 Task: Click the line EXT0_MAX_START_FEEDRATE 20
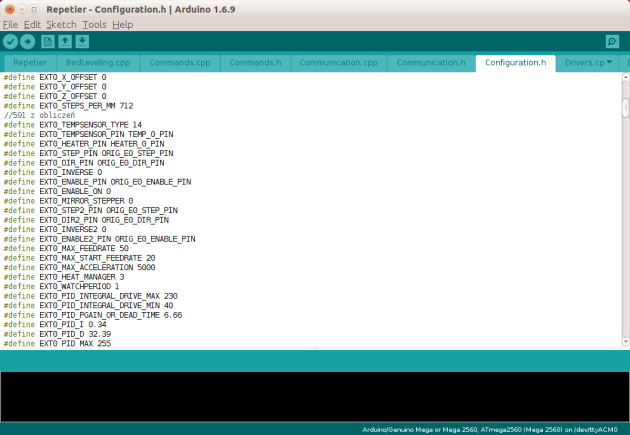(x=80, y=258)
